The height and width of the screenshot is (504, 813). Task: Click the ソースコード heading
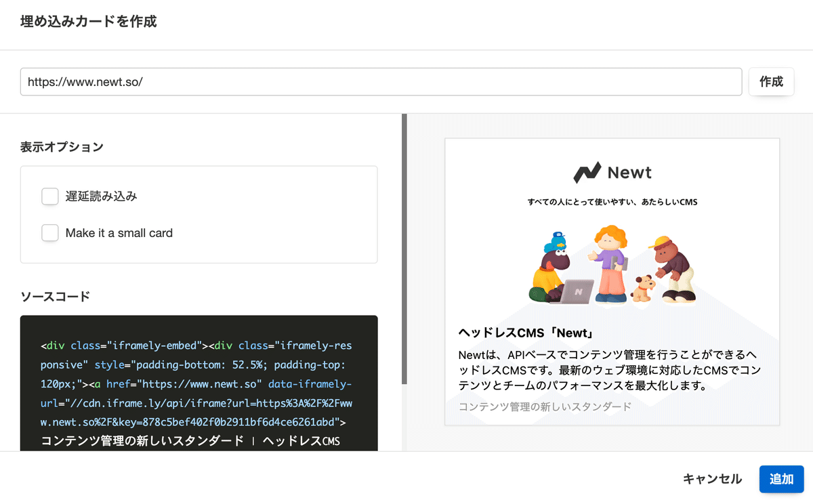pos(55,296)
